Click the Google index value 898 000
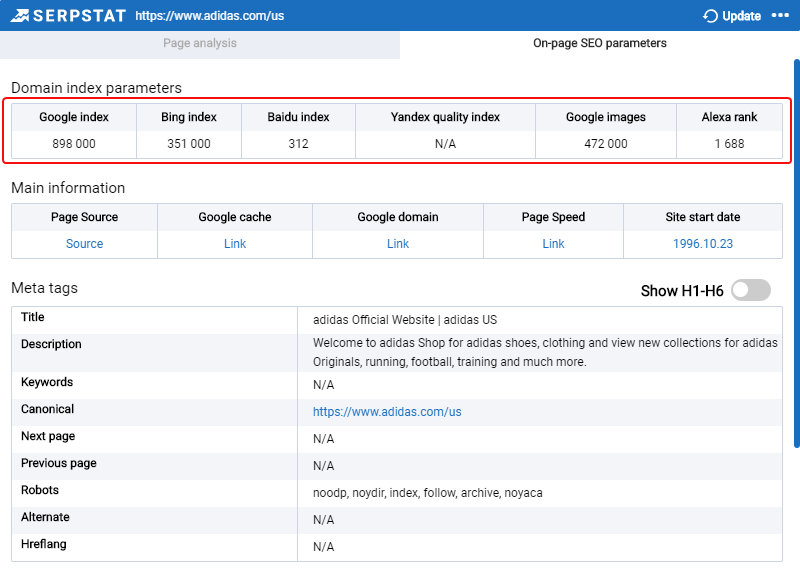Image resolution: width=800 pixels, height=572 pixels. pyautogui.click(x=74, y=144)
